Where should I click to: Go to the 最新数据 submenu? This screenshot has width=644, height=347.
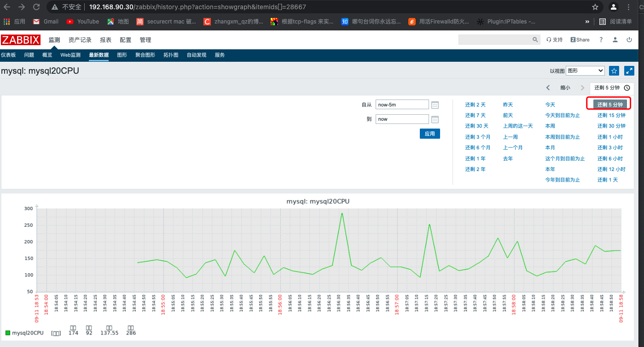tap(99, 55)
